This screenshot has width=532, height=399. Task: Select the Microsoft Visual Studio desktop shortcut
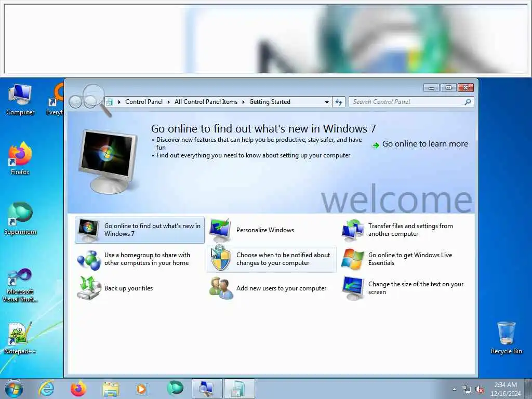tap(20, 285)
